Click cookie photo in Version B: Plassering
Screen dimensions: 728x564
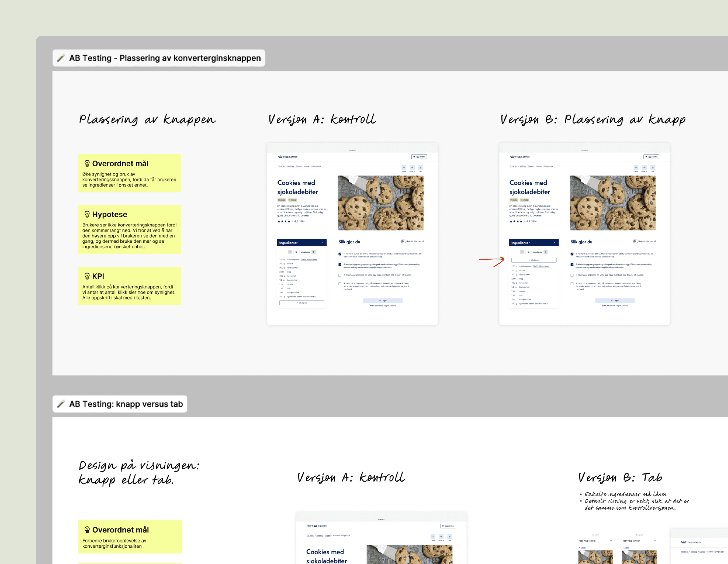(x=612, y=203)
